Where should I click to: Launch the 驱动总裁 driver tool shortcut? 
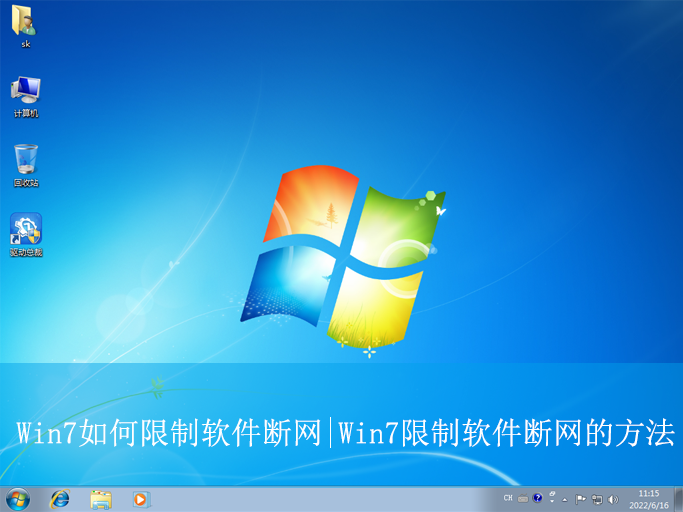(x=25, y=231)
